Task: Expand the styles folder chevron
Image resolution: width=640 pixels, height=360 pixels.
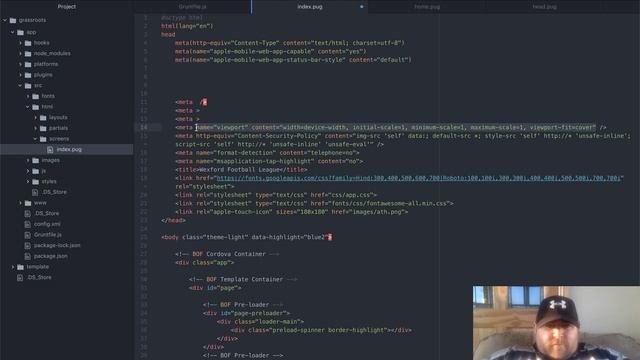Action: [x=28, y=181]
